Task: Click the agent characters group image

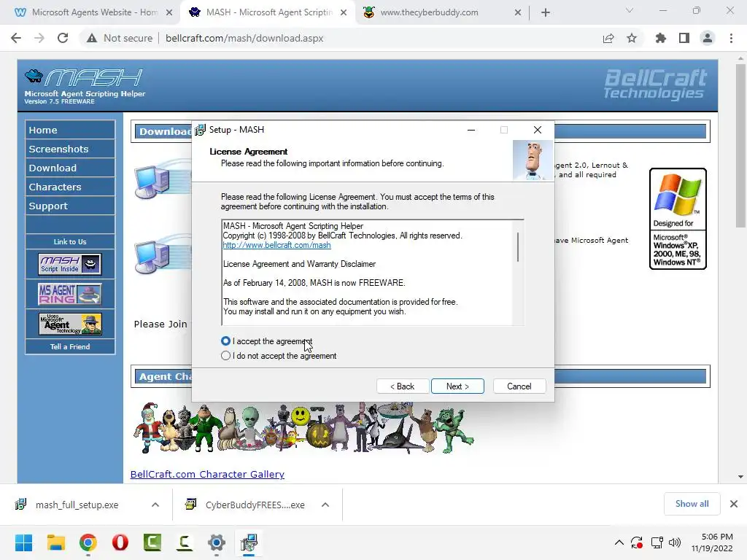Action: click(303, 427)
